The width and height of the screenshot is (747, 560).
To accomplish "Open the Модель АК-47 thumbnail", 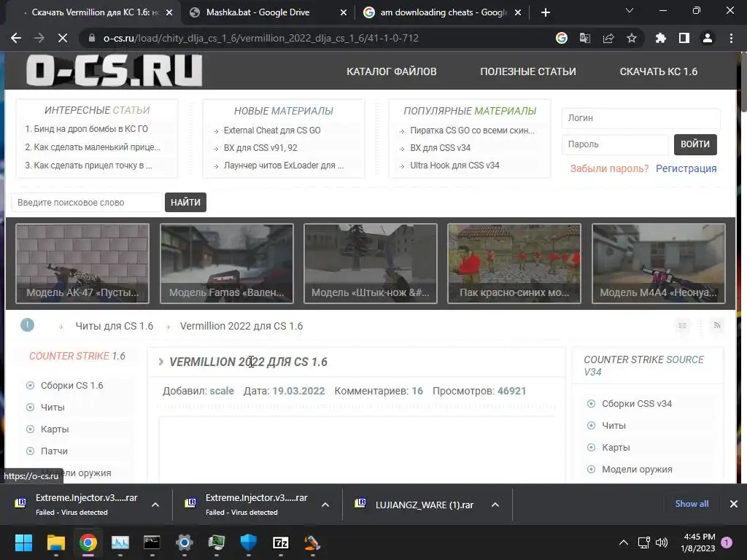I will pyautogui.click(x=82, y=263).
